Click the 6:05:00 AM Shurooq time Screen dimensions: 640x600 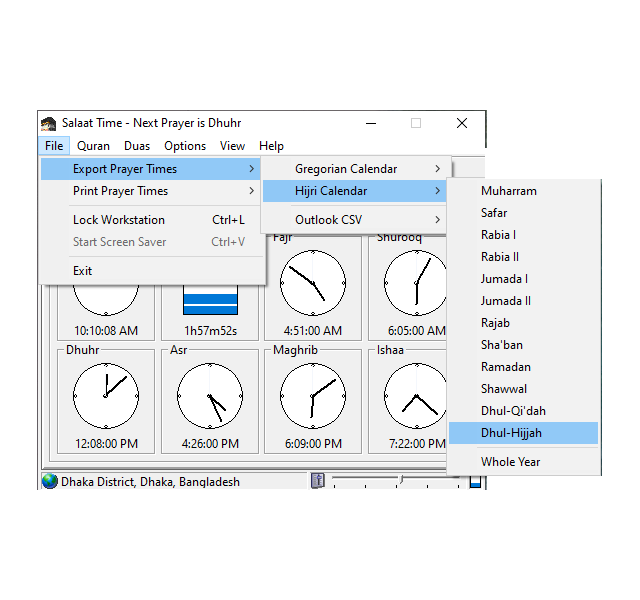(x=417, y=331)
